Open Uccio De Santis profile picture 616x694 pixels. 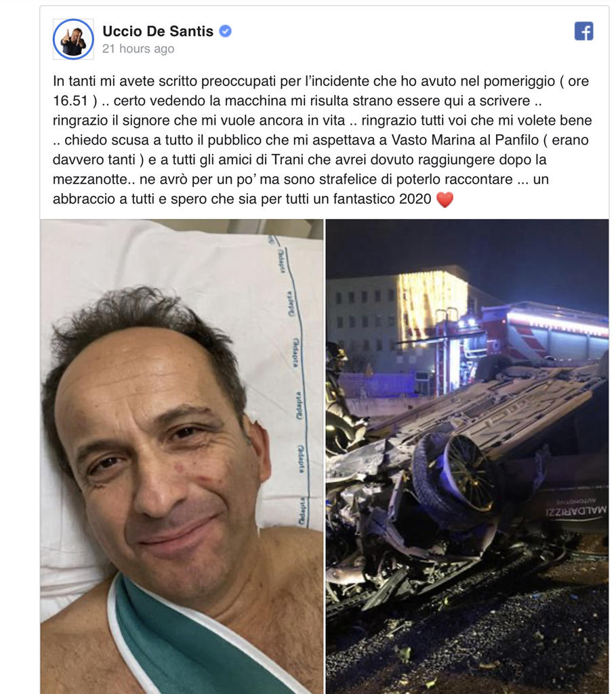73,39
